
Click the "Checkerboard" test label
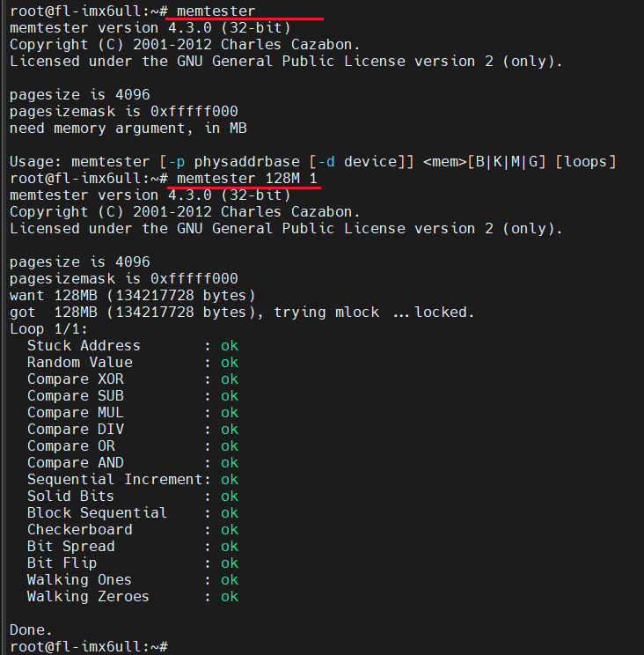79,530
